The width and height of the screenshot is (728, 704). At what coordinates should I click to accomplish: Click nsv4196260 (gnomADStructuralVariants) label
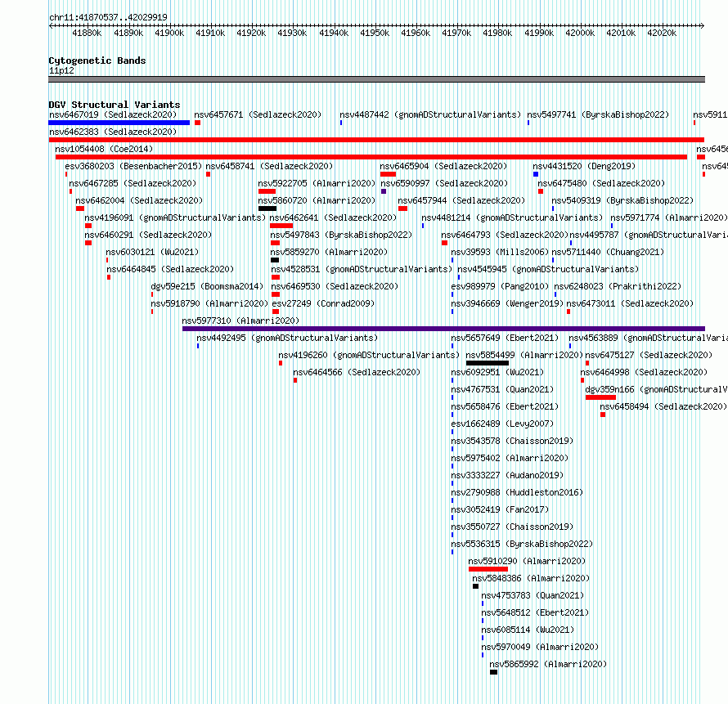(x=369, y=355)
